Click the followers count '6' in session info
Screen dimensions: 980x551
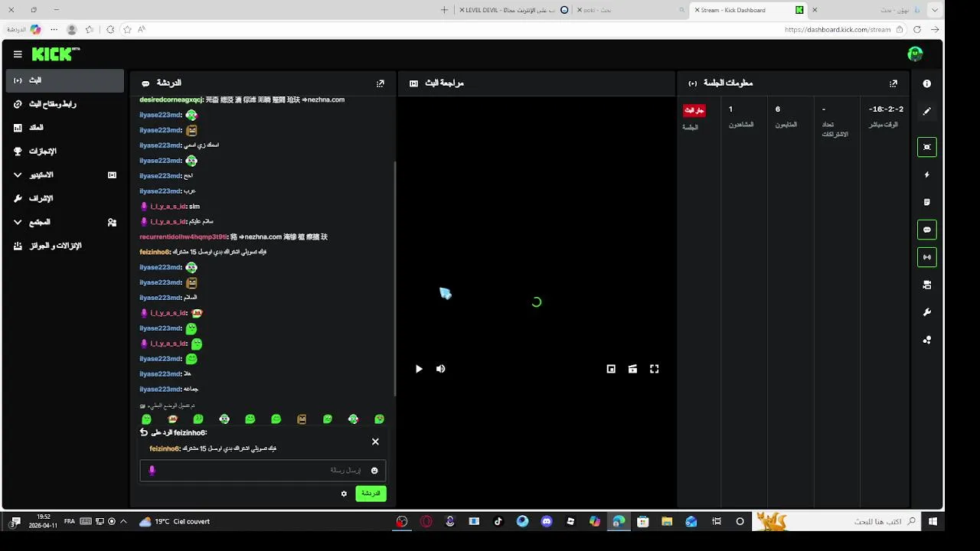point(778,109)
